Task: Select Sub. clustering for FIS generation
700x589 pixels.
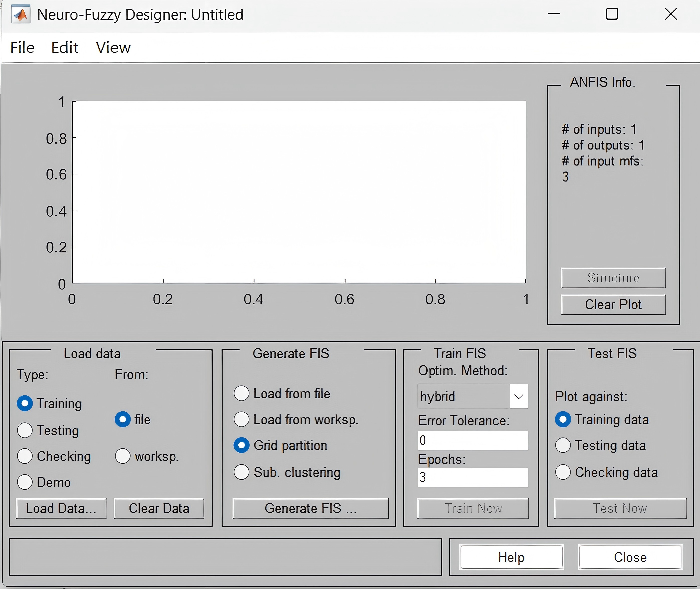Action: point(241,472)
